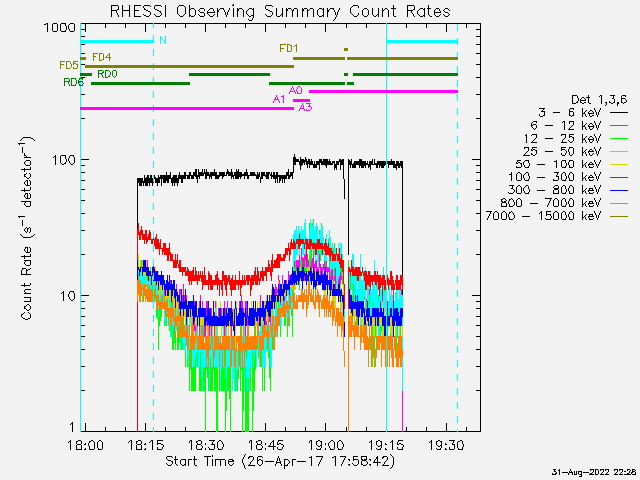Click the plot title 'RHESSI Observing Summary Count Rates'
The width and height of the screenshot is (640, 480).
click(280, 11)
